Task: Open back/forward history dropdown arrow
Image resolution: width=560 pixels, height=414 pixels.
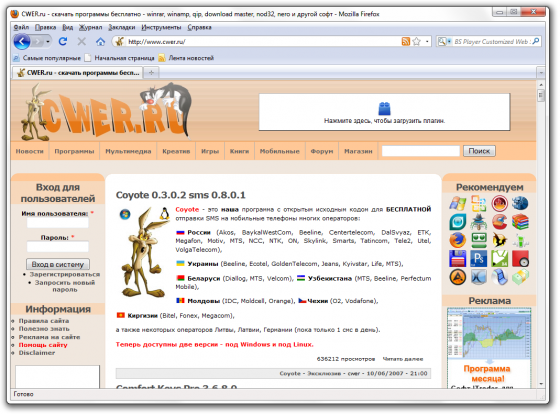Action: tap(48, 42)
